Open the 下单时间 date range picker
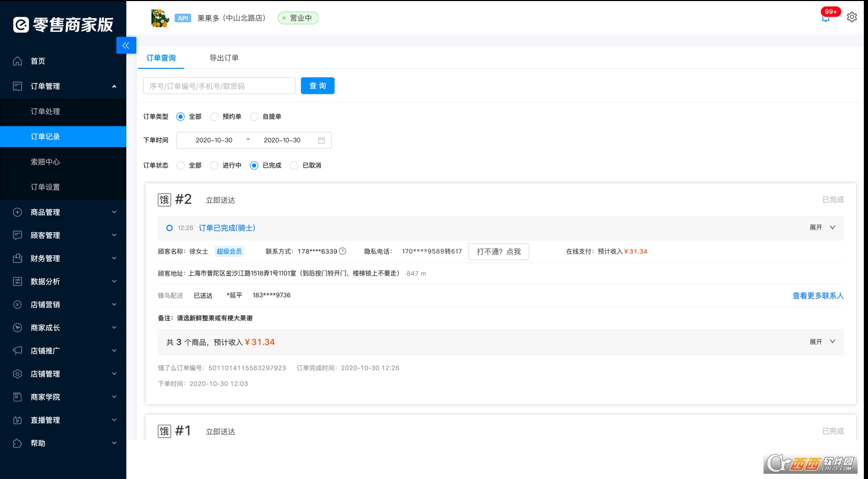Image resolution: width=868 pixels, height=479 pixels. (253, 140)
